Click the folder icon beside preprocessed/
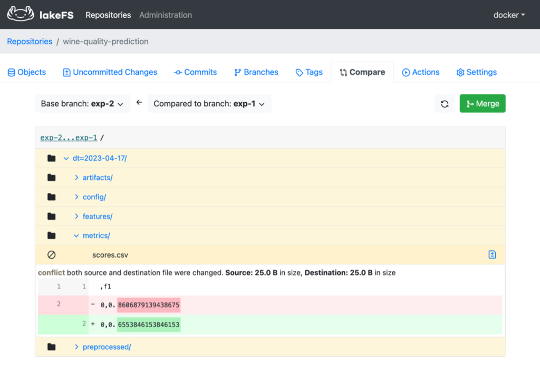Image resolution: width=540 pixels, height=392 pixels. pos(52,347)
